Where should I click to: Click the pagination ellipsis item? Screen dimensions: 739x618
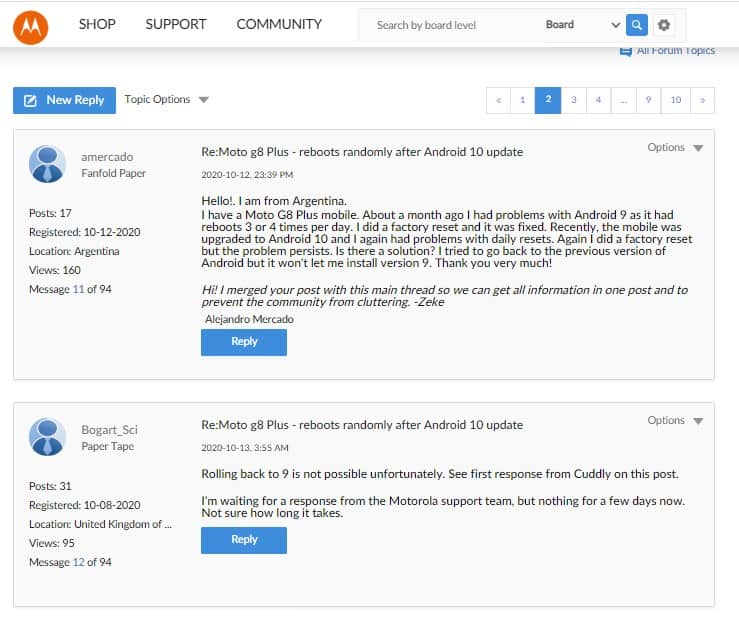(624, 100)
